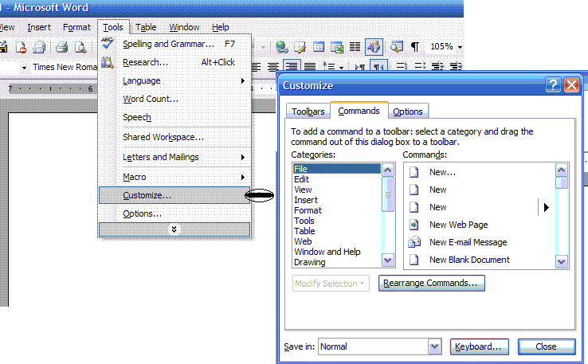Open the 105% zoom dropdown

[460, 47]
